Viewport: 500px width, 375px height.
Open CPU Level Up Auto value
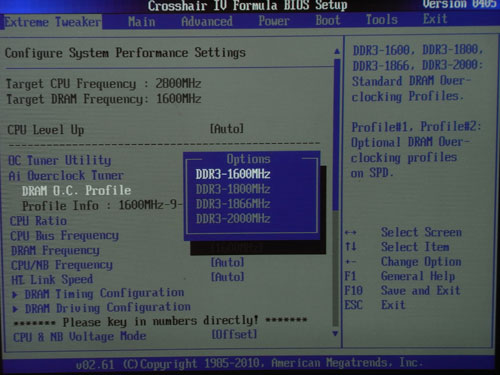[x=227, y=129]
